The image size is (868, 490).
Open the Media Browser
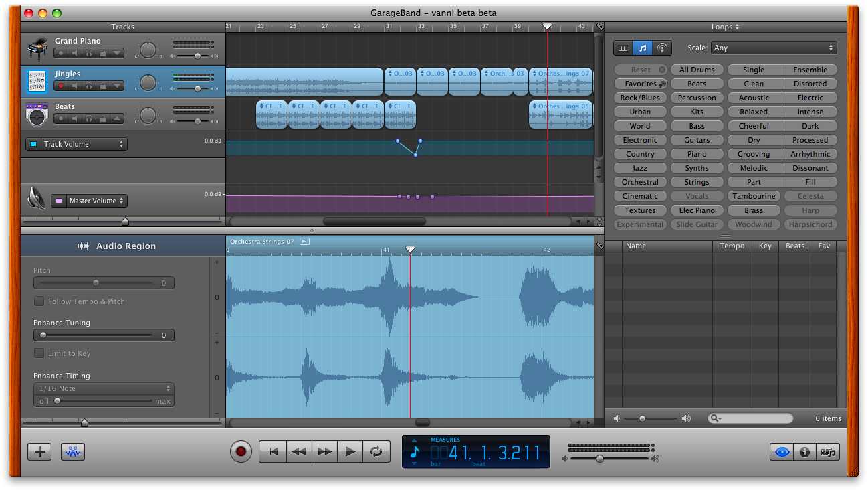(x=827, y=453)
